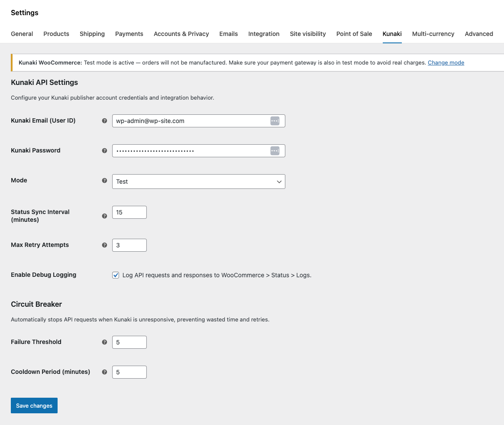The image size is (504, 425).
Task: Click the Max Retry Attempts field
Action: point(129,245)
